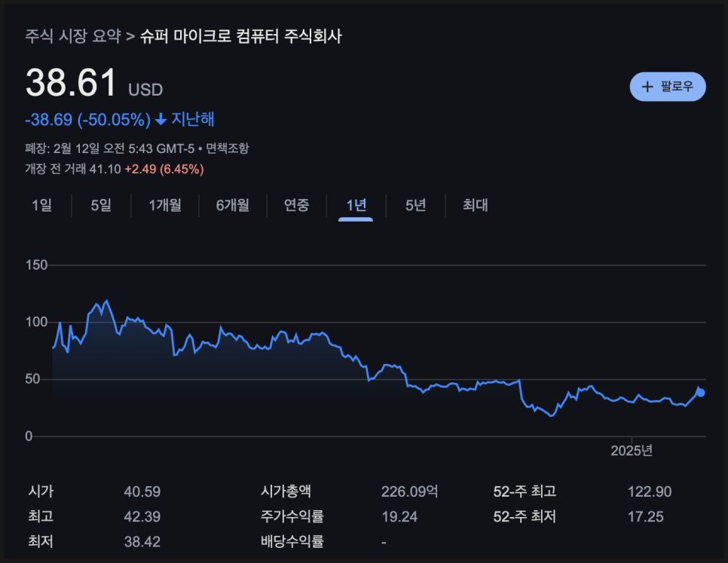Switch to the 6개월 tab

(233, 205)
